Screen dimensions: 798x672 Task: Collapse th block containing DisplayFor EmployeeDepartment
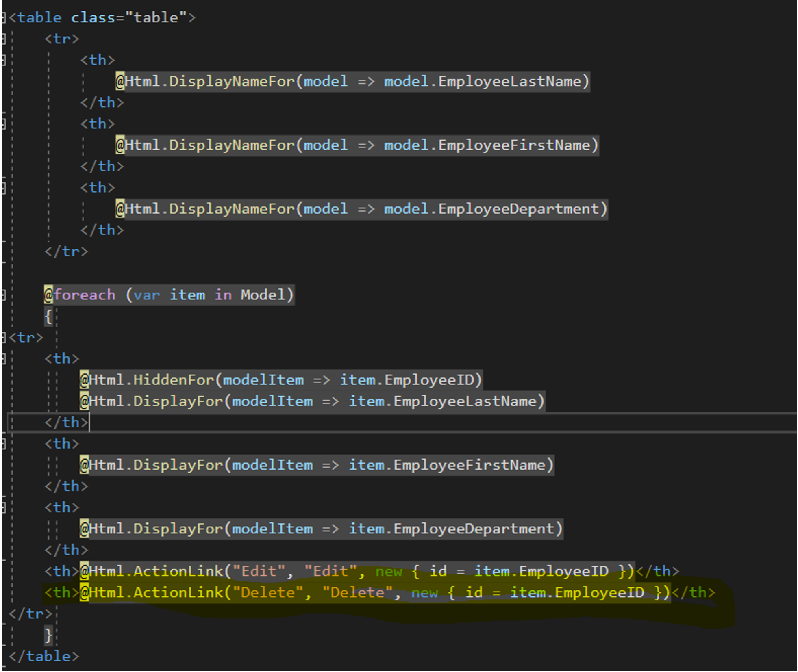point(3,507)
